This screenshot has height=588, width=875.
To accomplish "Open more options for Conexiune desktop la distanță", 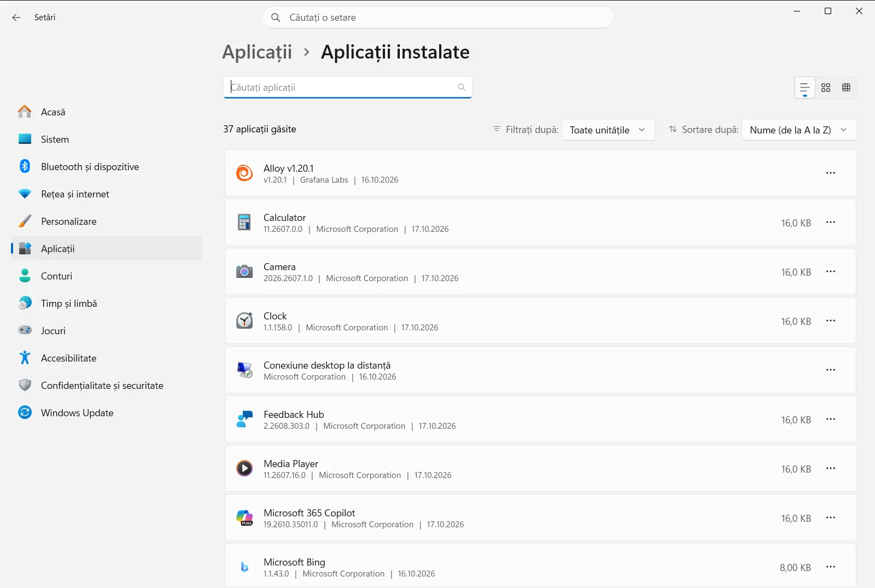I will (x=831, y=370).
